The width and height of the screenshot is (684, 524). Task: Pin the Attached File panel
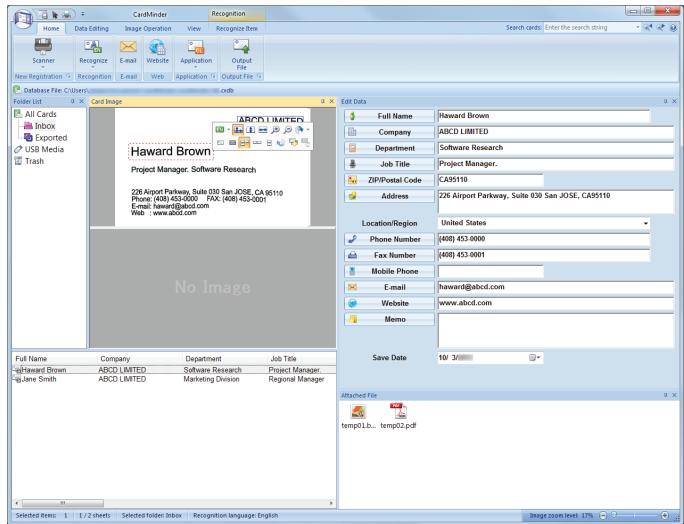[x=665, y=395]
